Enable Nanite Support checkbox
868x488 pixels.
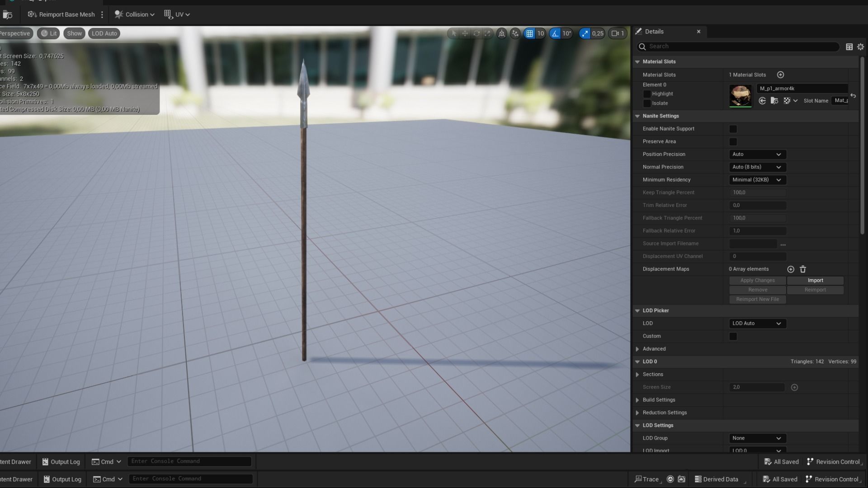click(x=733, y=129)
